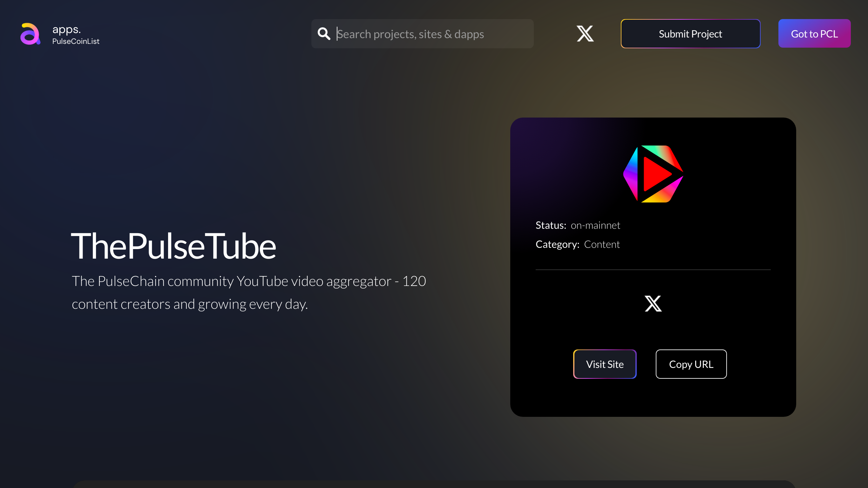Click Copy URL to copy the project link
The height and width of the screenshot is (488, 868).
coord(691,364)
